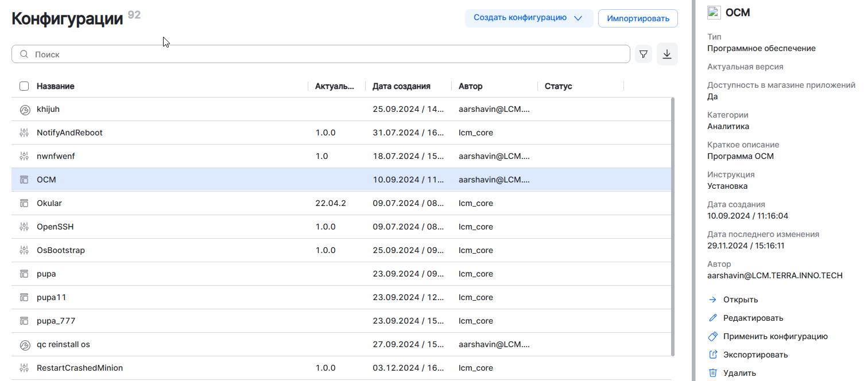
Task: Click the pencil icon next to Редактировать
Action: pyautogui.click(x=713, y=318)
